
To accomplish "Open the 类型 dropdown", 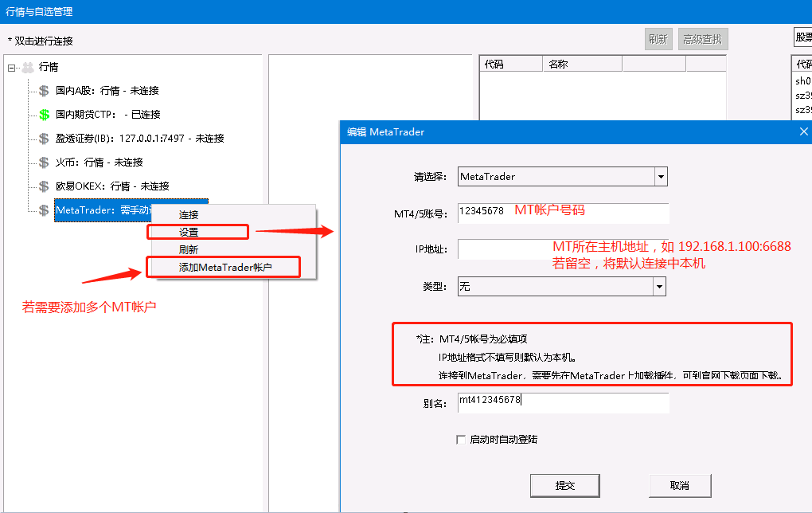I will [659, 287].
